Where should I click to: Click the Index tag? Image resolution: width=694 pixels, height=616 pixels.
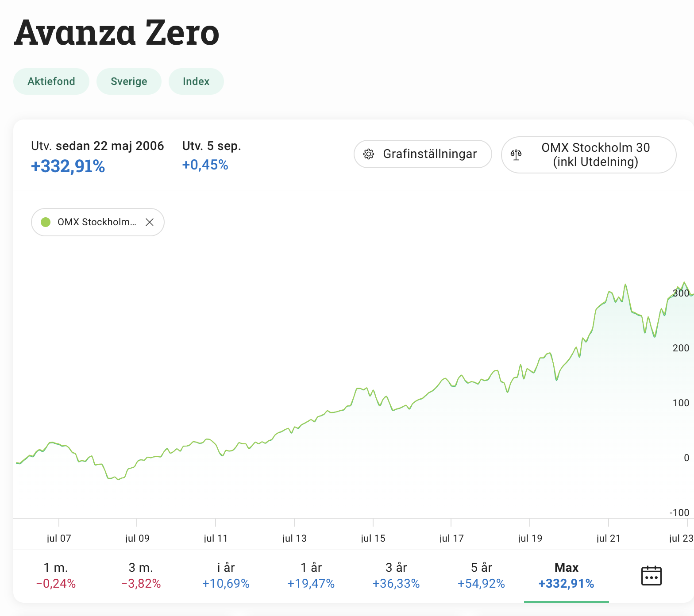[x=196, y=81]
